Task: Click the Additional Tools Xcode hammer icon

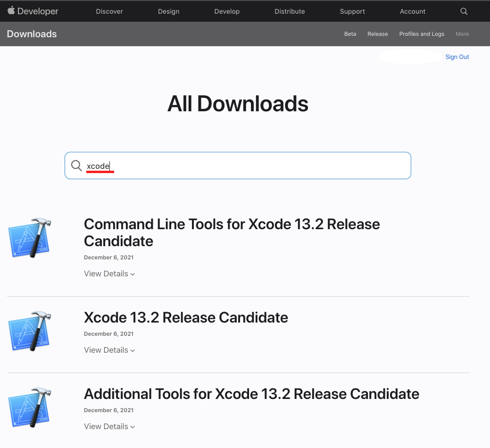Action: 30,407
